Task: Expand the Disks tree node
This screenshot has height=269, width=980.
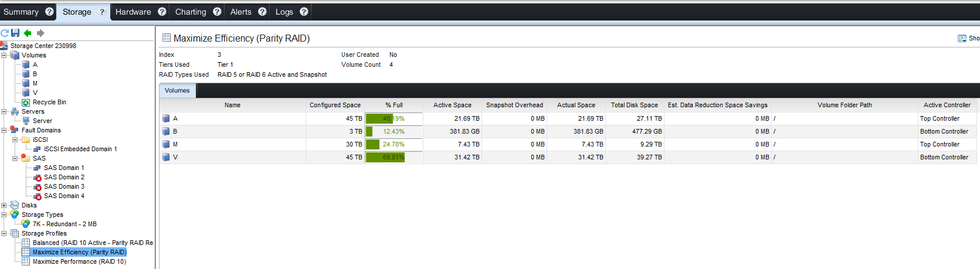Action: [x=4, y=205]
